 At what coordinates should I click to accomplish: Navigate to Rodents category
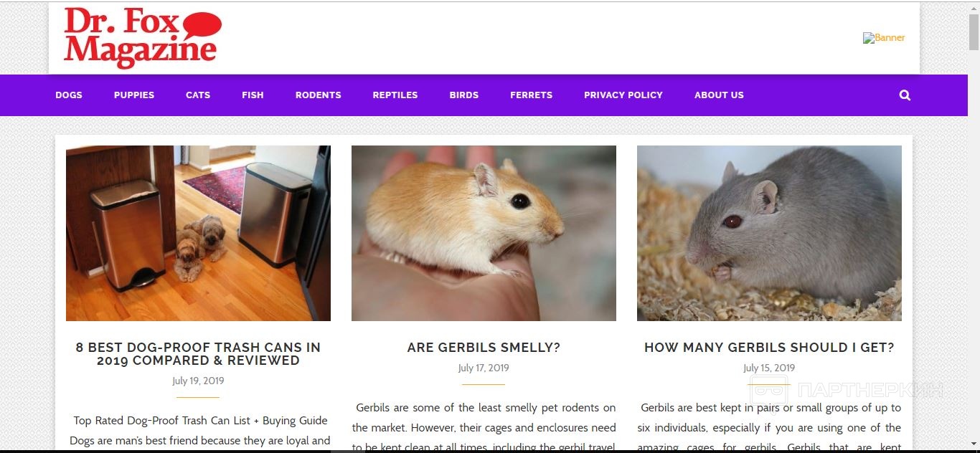319,95
